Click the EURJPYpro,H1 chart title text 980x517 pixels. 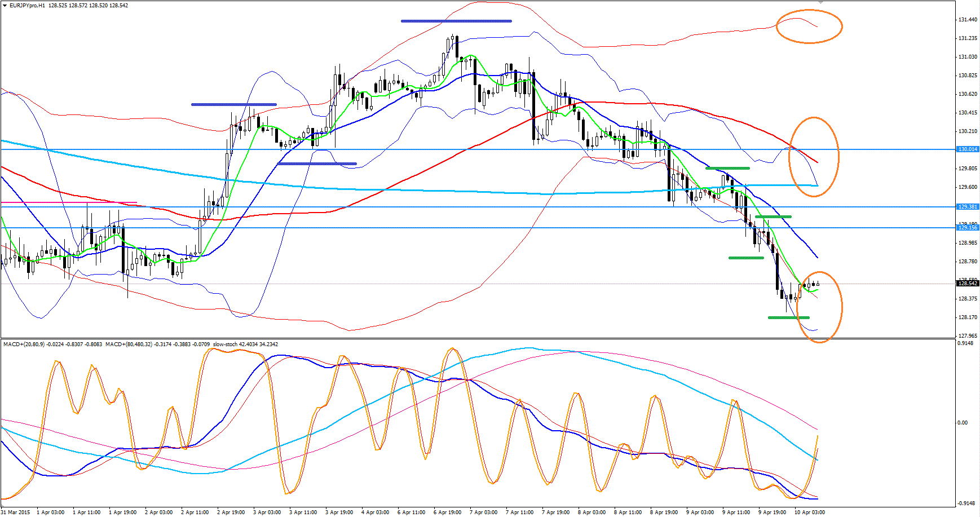(x=27, y=6)
